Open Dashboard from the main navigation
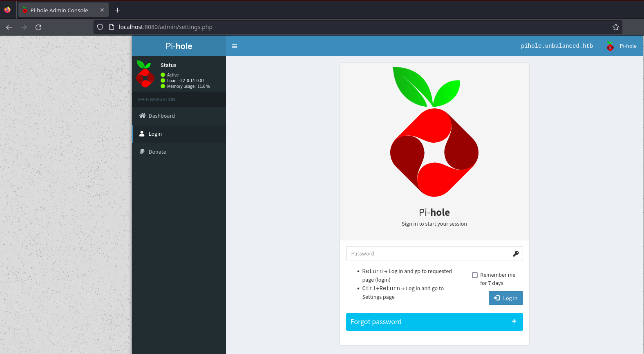 click(x=161, y=116)
